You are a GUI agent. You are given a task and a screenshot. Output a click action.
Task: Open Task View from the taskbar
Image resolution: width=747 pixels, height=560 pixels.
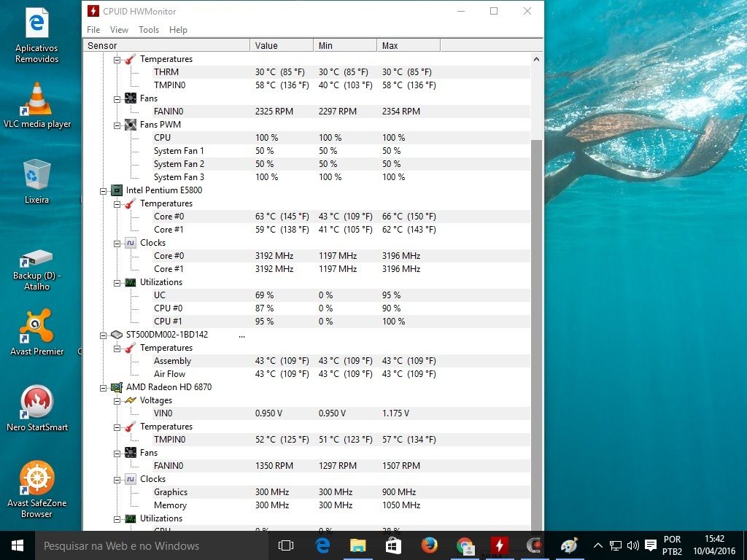(286, 545)
